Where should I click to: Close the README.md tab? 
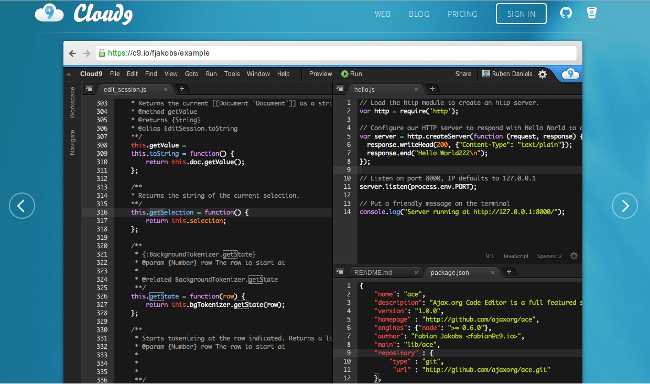pos(416,272)
